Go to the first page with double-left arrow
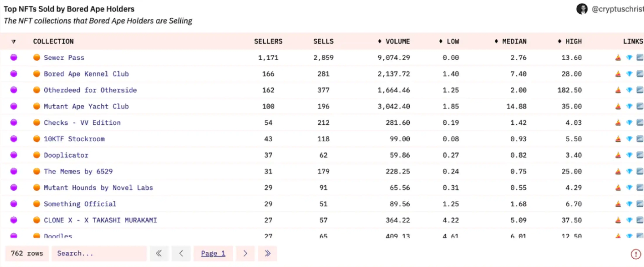Viewport: 644px width, 267px height. (x=159, y=254)
